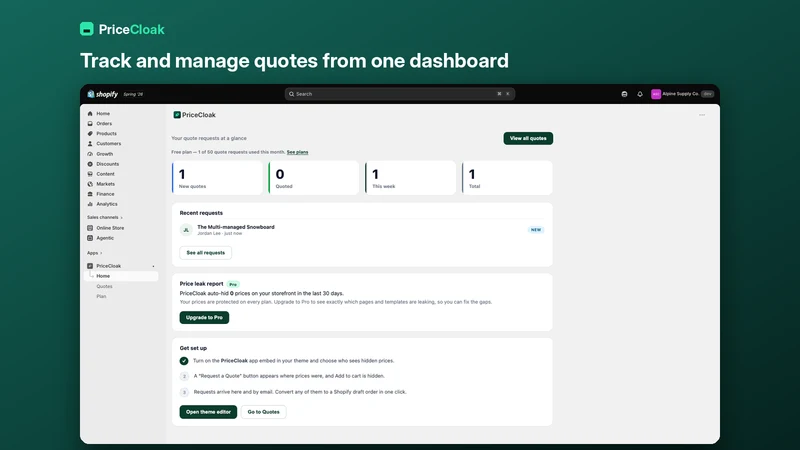The height and width of the screenshot is (450, 800).
Task: Click the PriceCloak app icon in sidebar
Action: [90, 266]
